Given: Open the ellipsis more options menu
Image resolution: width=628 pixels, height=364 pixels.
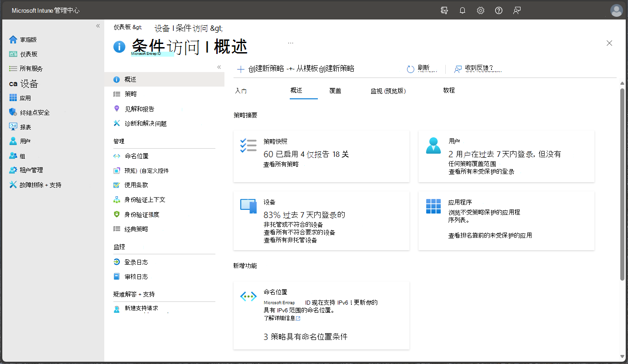Looking at the screenshot, I should tap(291, 43).
